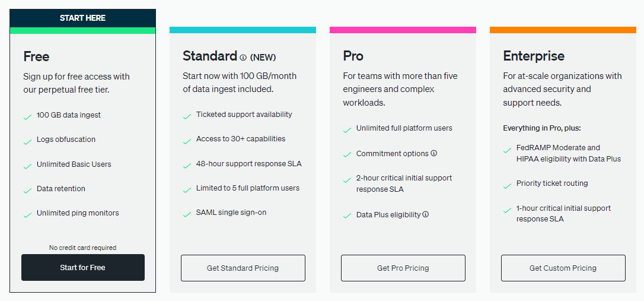The height and width of the screenshot is (301, 644).
Task: Click checkmark next to Ticketed support availability
Action: pyautogui.click(x=187, y=117)
